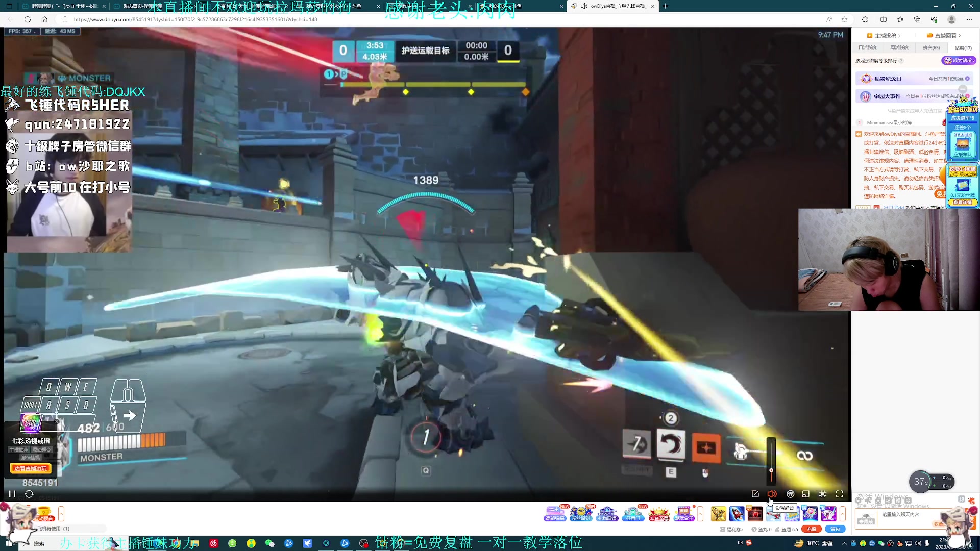Open the player feedback edit icon
980x551 pixels.
(755, 494)
